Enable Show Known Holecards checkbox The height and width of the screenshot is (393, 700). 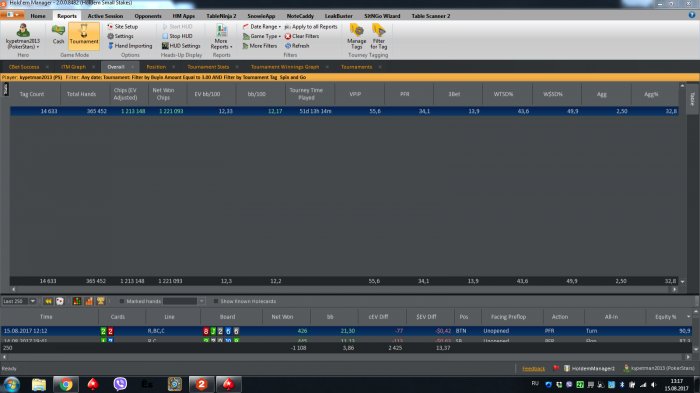click(216, 301)
